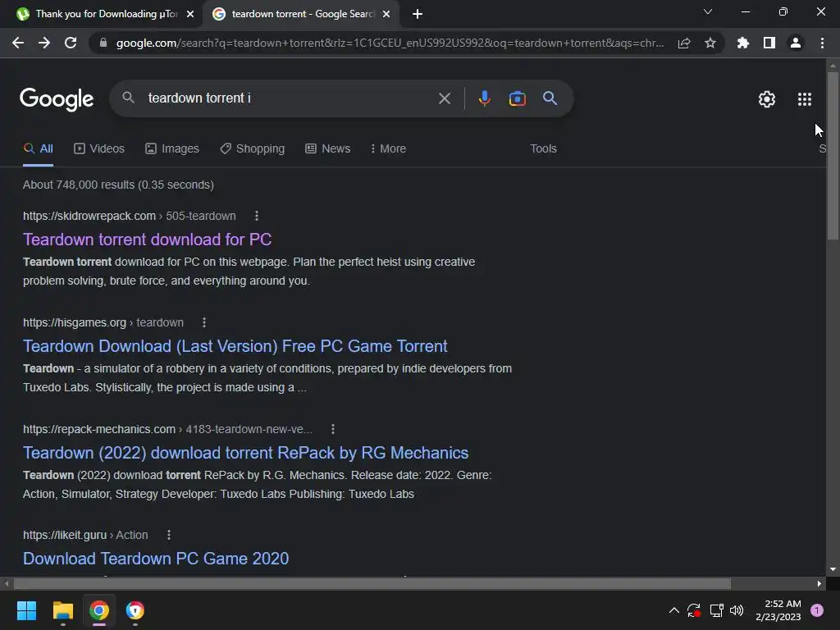
Task: Open the Chrome tab search dropdown
Action: coord(708,11)
